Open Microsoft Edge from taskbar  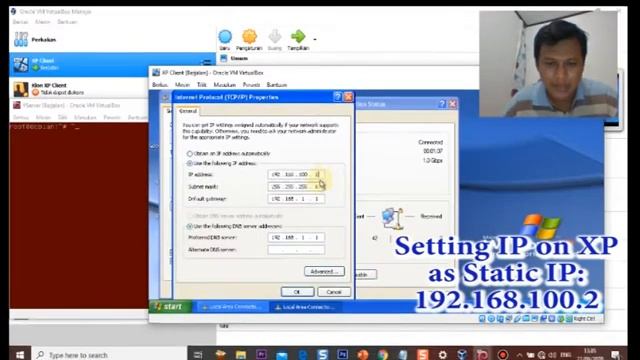[302, 355]
